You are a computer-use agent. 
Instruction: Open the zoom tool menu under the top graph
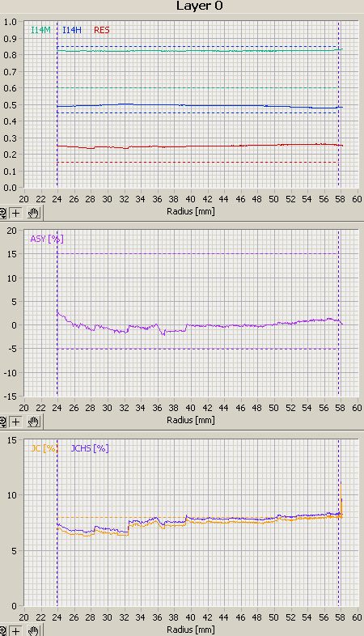pyautogui.click(x=3, y=213)
